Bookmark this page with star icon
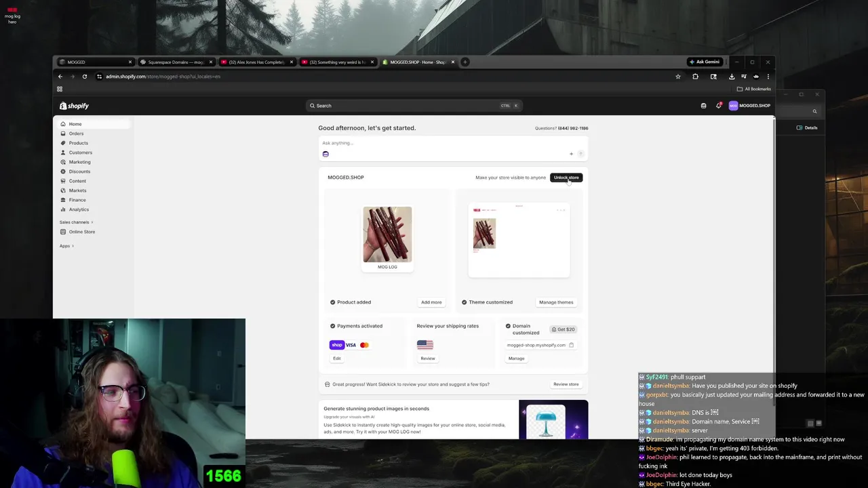The image size is (868, 488). pos(678,77)
